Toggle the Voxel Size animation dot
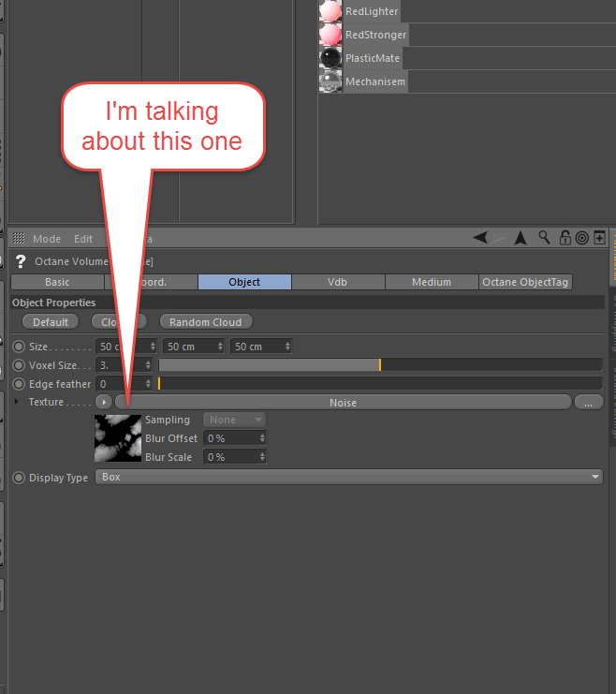Screen dimensions: 616x694 [x=19, y=365]
